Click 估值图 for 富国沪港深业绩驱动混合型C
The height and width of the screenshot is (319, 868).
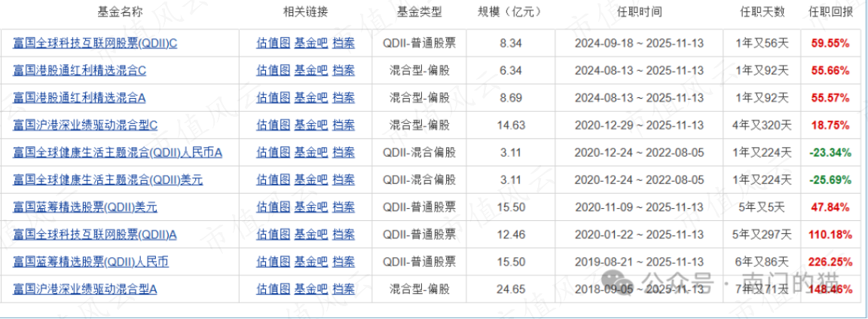click(274, 125)
